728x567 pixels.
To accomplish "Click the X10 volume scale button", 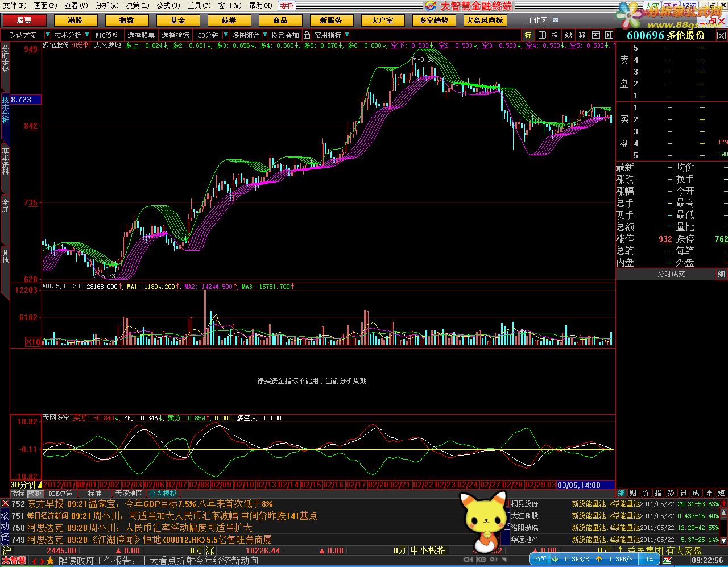I will 33,342.
